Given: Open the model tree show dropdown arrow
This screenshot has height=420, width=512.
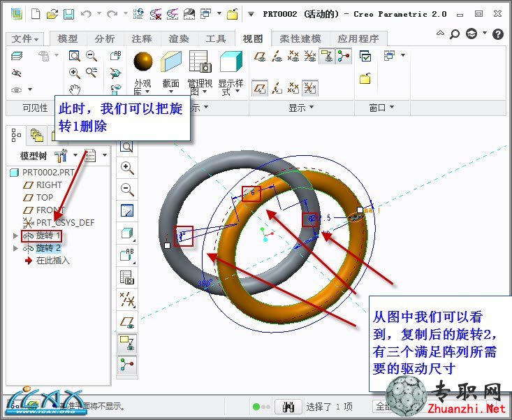Looking at the screenshot, I should coord(105,155).
